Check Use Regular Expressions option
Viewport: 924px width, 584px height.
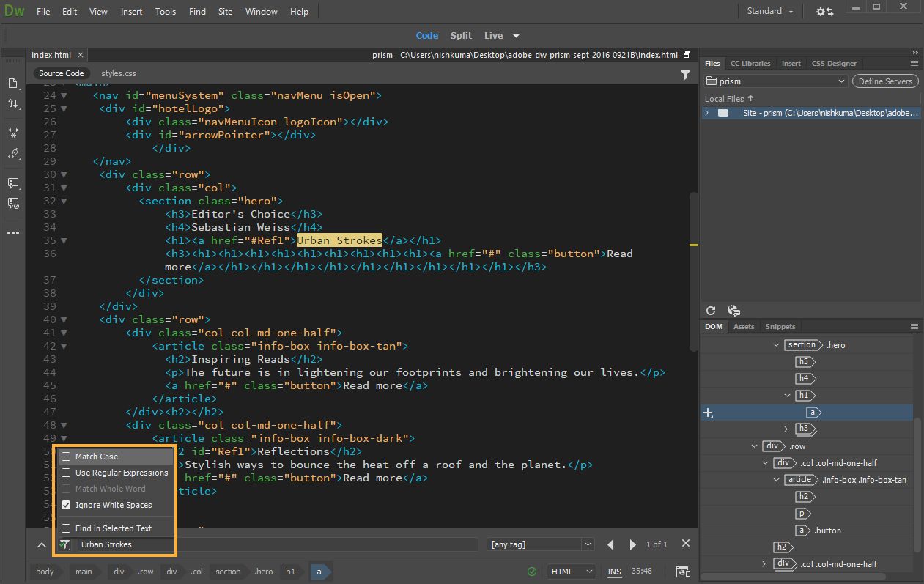pos(66,473)
